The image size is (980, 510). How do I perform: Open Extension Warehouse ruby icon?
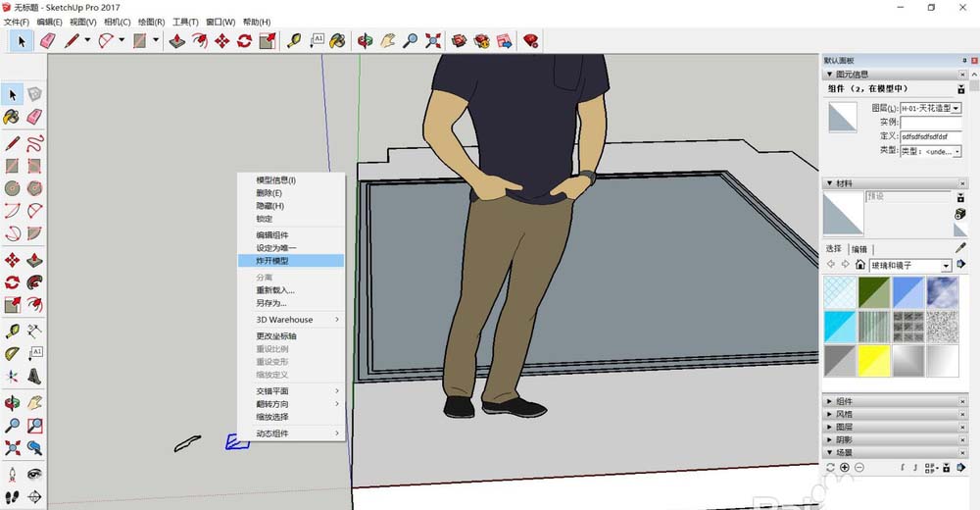pos(530,40)
